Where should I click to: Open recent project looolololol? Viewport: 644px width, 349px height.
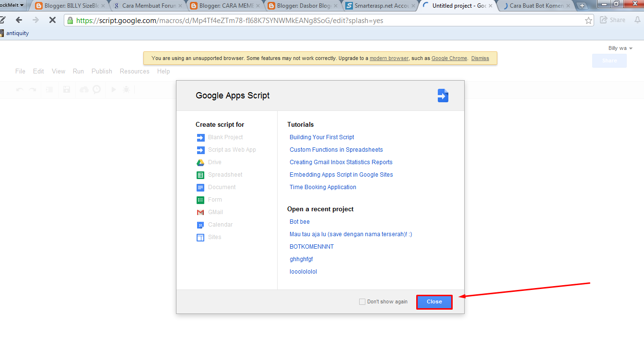[x=303, y=272]
